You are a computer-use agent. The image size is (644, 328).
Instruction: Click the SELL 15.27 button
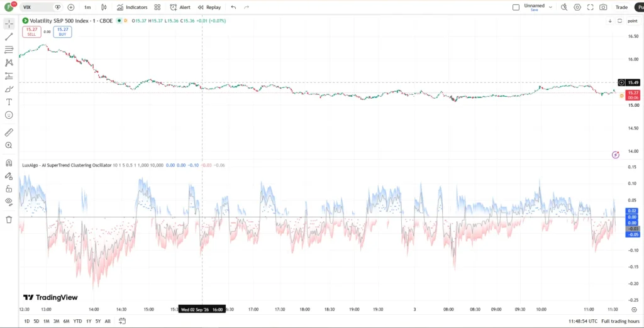(x=31, y=31)
